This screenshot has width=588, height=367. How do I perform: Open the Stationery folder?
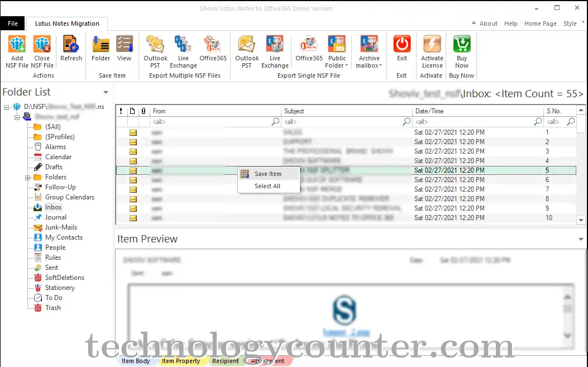tap(60, 288)
